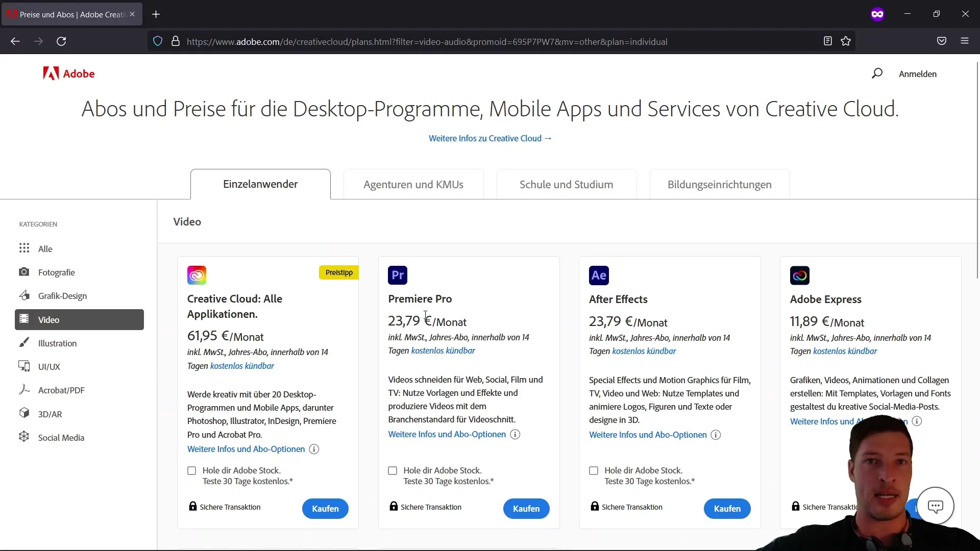Click the Adobe Express card title

coord(826,299)
